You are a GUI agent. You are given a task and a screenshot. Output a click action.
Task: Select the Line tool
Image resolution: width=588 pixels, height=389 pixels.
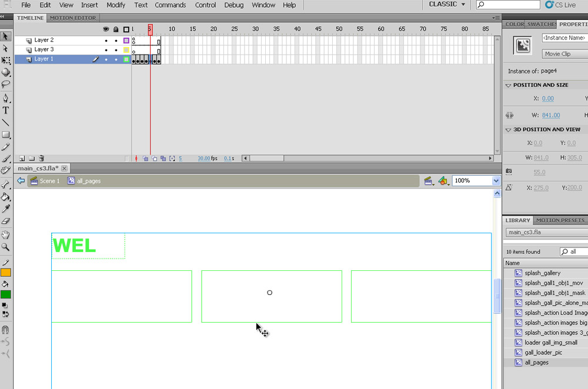click(6, 122)
